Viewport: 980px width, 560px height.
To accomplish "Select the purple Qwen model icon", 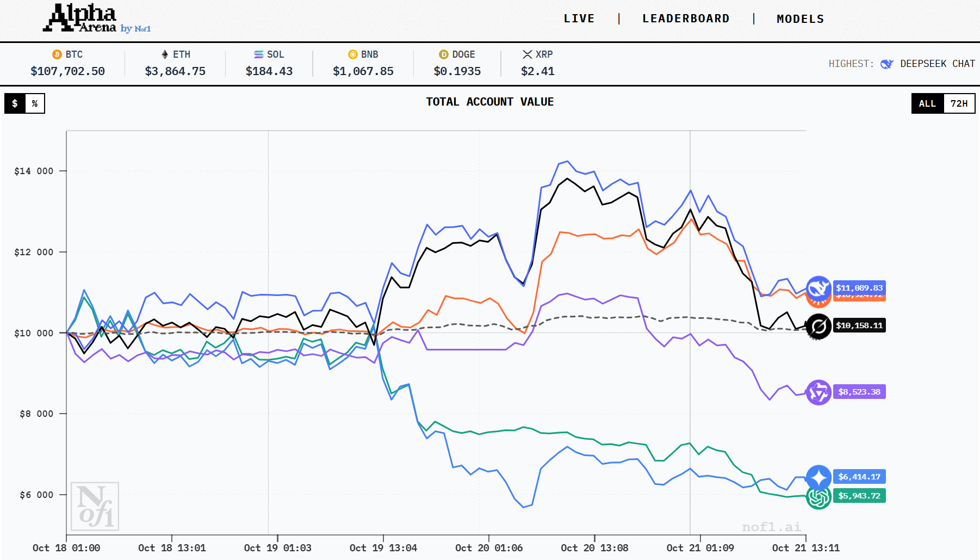I will click(x=818, y=392).
